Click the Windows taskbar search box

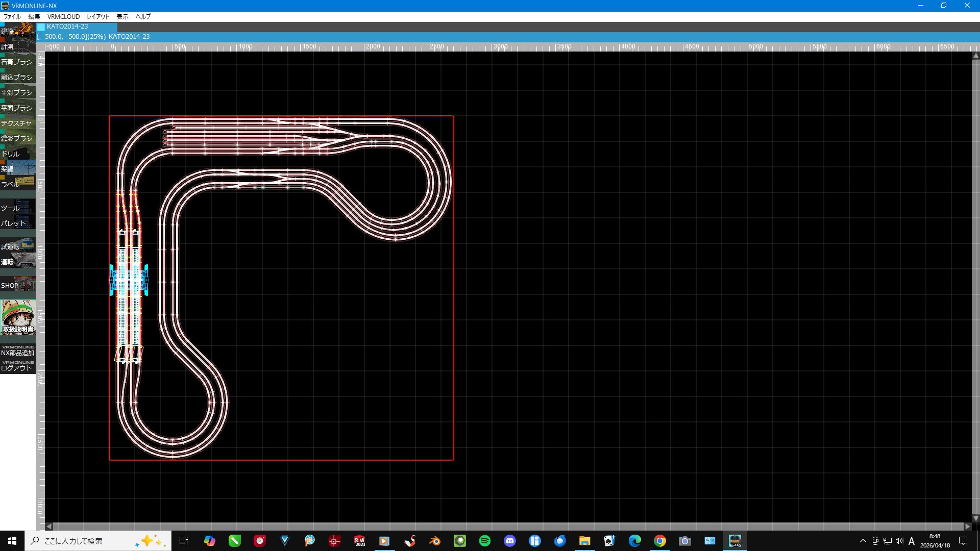98,541
